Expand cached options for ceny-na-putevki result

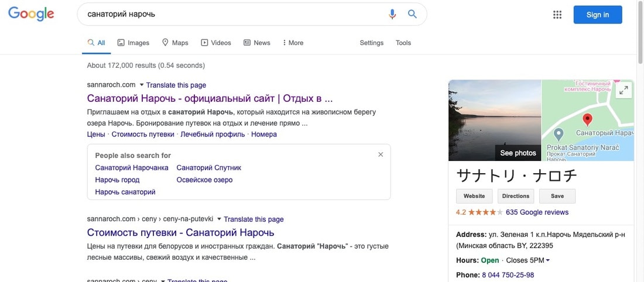click(x=220, y=219)
